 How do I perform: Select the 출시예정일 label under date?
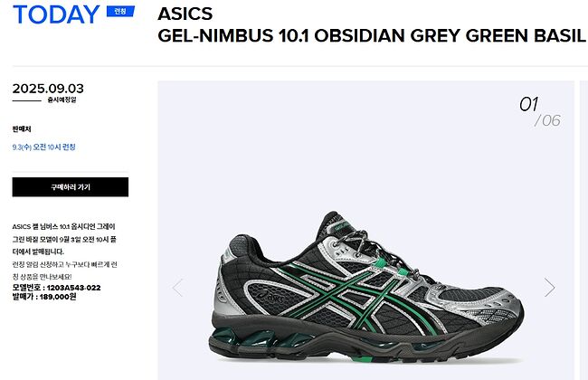(62, 100)
